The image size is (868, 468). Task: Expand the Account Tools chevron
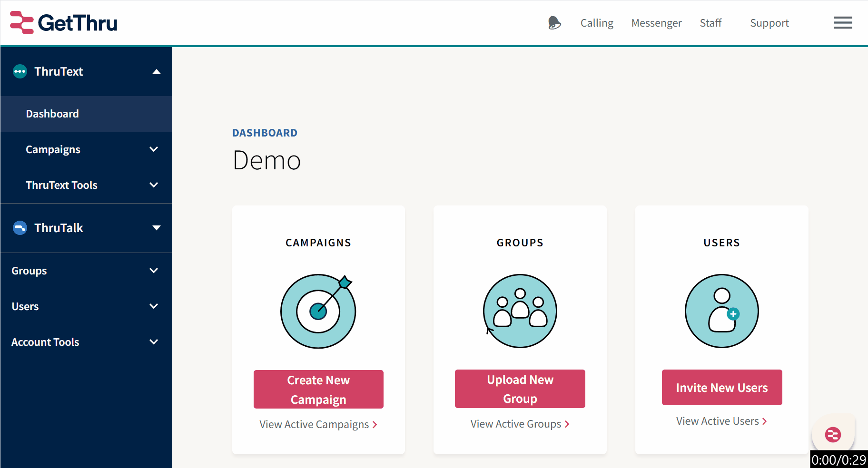[x=154, y=342]
